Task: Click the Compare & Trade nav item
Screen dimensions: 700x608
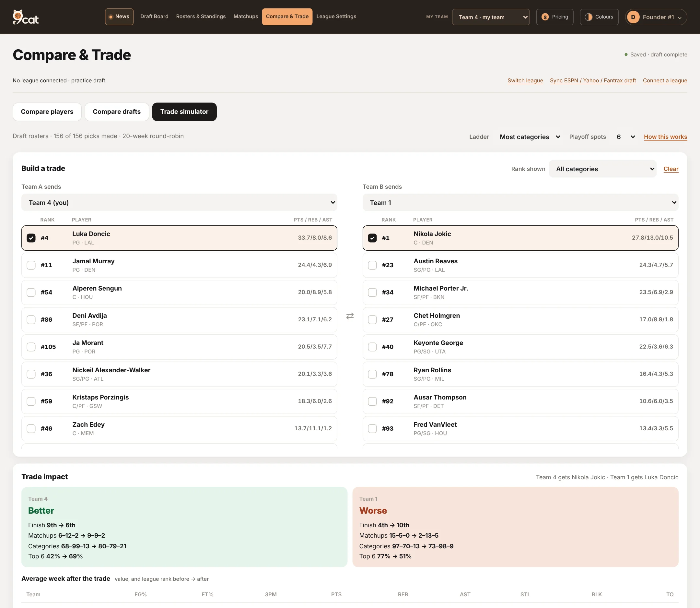Action: coord(287,17)
